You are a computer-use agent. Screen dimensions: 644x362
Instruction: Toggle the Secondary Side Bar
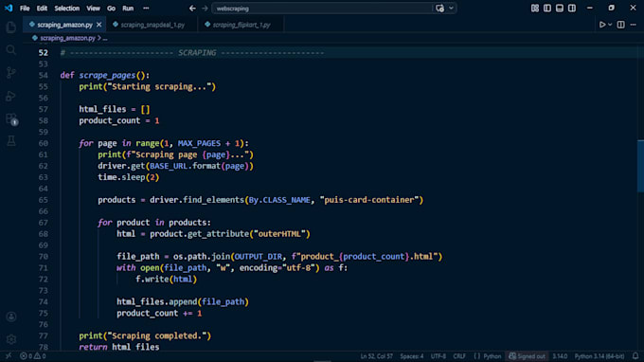pos(572,9)
